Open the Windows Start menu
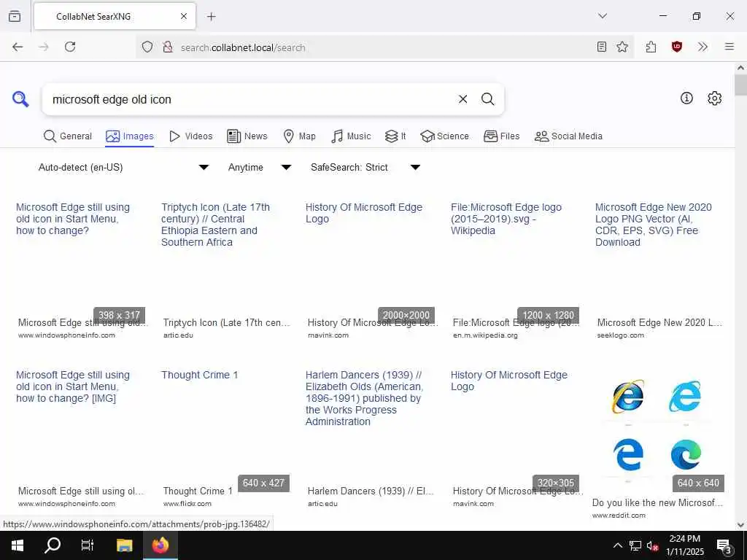The image size is (747, 560). click(x=18, y=545)
